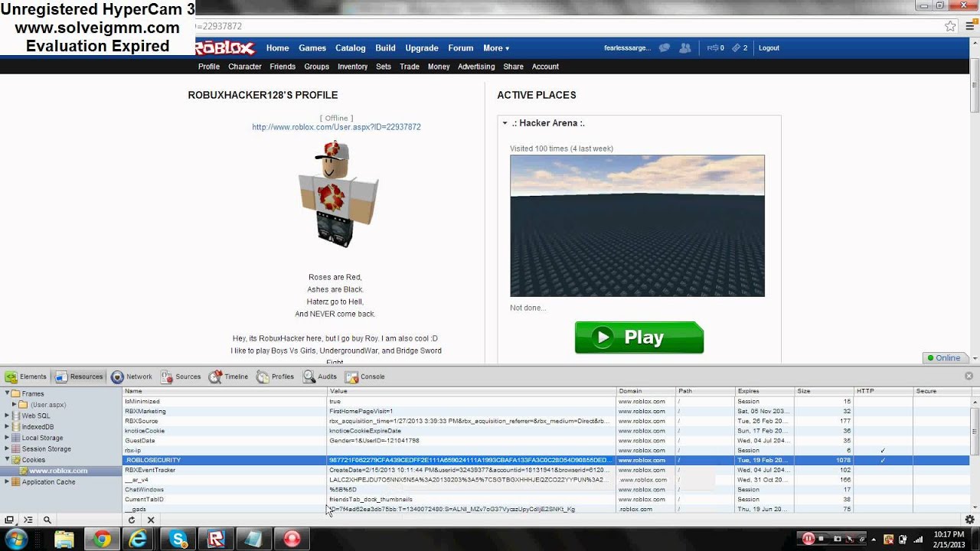Screen dimensions: 980x551
Task: Refresh the cookies table
Action: click(132, 520)
